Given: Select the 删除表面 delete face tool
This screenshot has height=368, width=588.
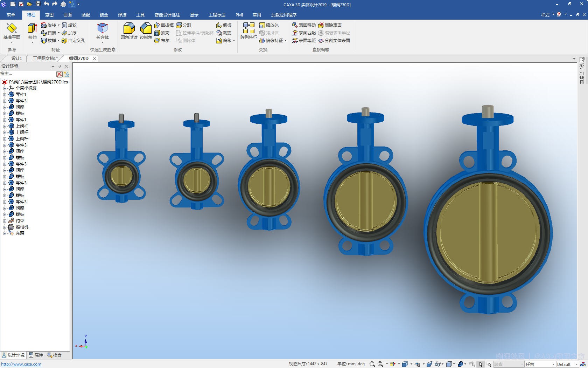Looking at the screenshot, I should coord(330,25).
